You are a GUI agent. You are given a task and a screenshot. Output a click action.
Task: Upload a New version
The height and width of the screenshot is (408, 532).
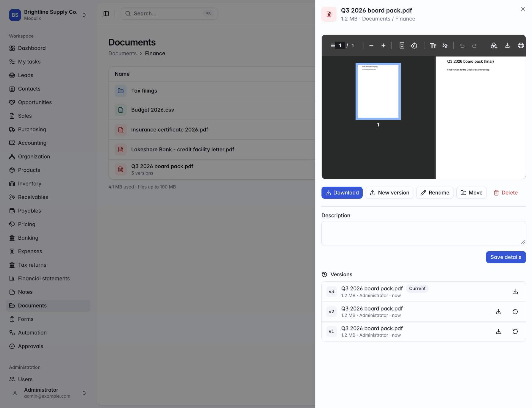[389, 193]
